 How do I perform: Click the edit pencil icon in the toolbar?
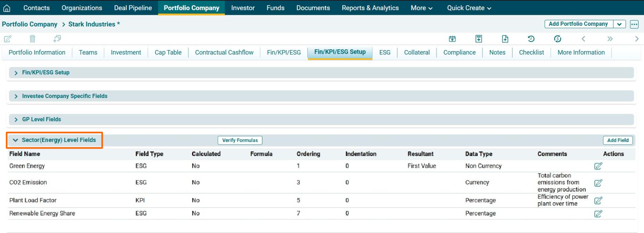[x=8, y=39]
